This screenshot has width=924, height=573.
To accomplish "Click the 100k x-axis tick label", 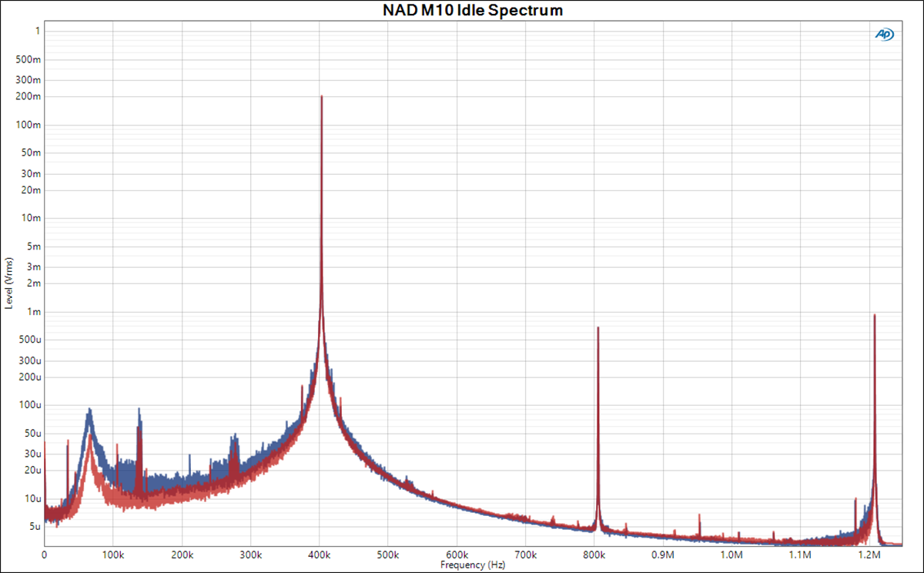I will tap(113, 555).
